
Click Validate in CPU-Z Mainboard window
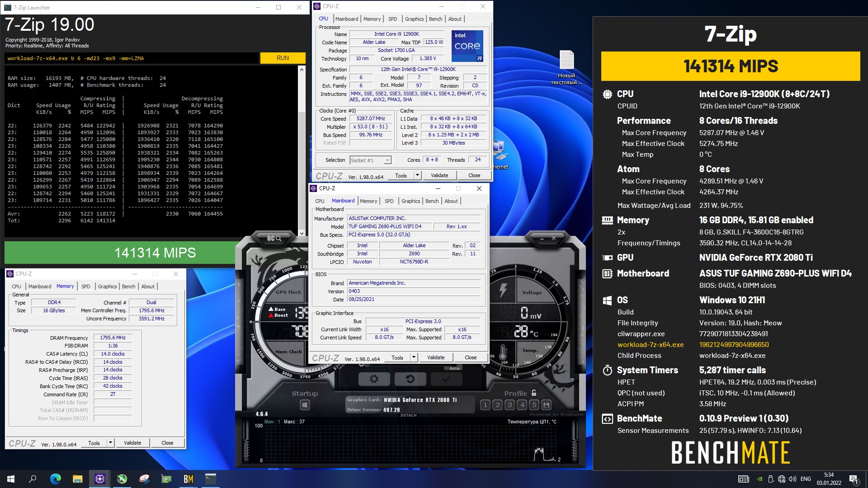(436, 357)
